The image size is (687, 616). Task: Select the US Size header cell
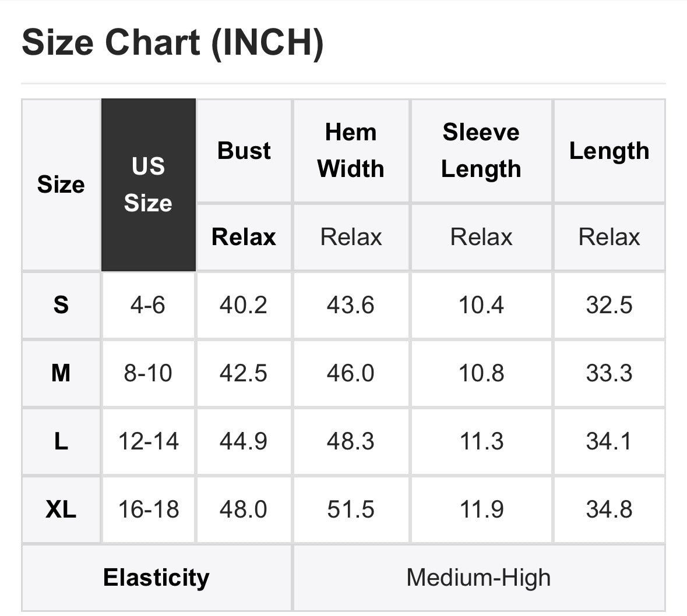click(149, 185)
